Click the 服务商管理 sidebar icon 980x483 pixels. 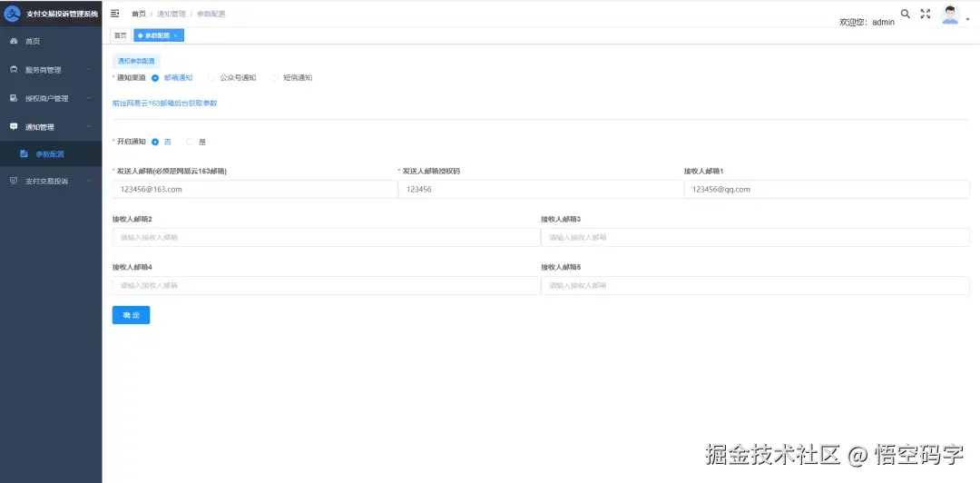click(x=14, y=70)
